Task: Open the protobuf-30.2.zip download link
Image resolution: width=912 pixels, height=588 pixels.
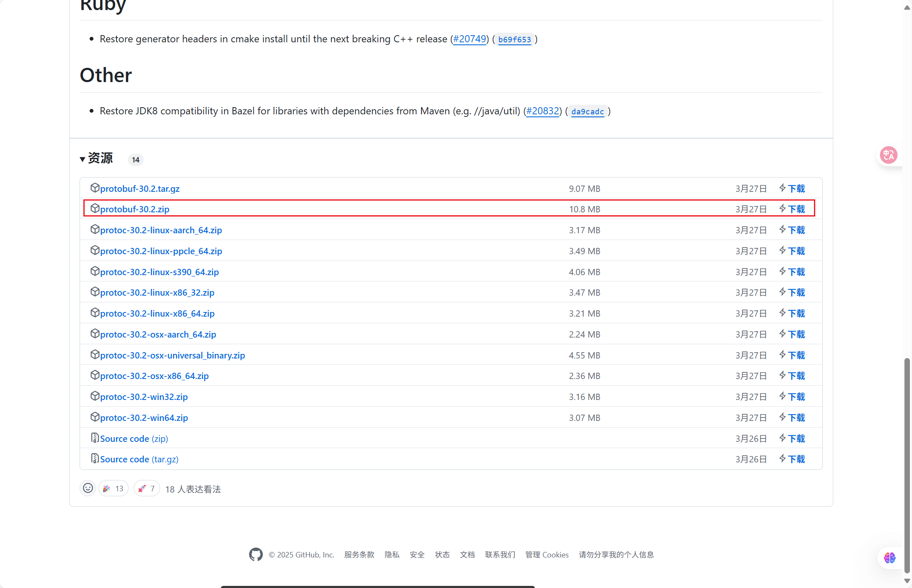Action: click(134, 209)
